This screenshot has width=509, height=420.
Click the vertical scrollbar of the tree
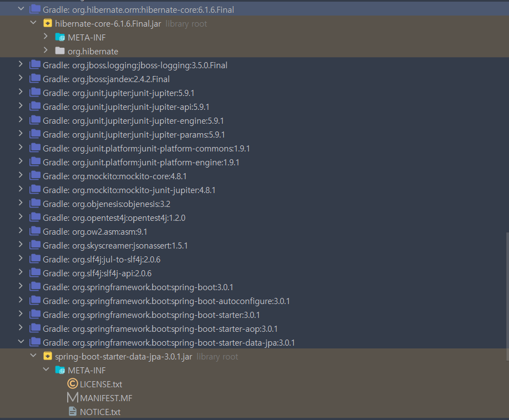507,296
